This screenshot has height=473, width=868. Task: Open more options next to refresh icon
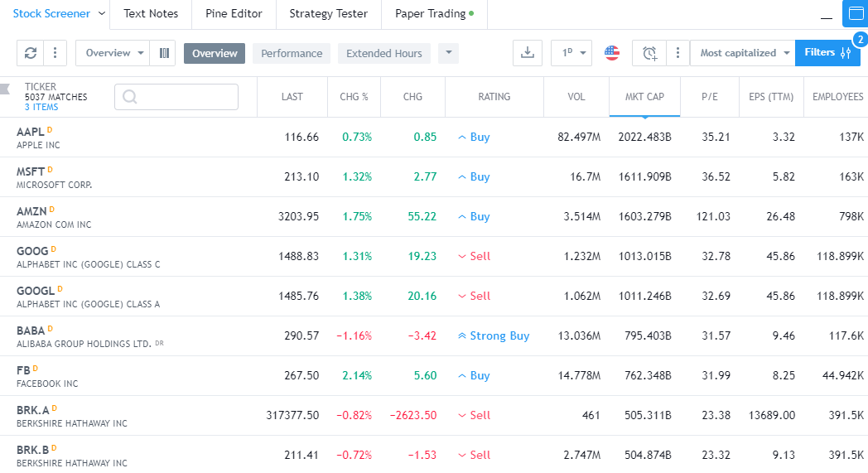click(x=55, y=53)
